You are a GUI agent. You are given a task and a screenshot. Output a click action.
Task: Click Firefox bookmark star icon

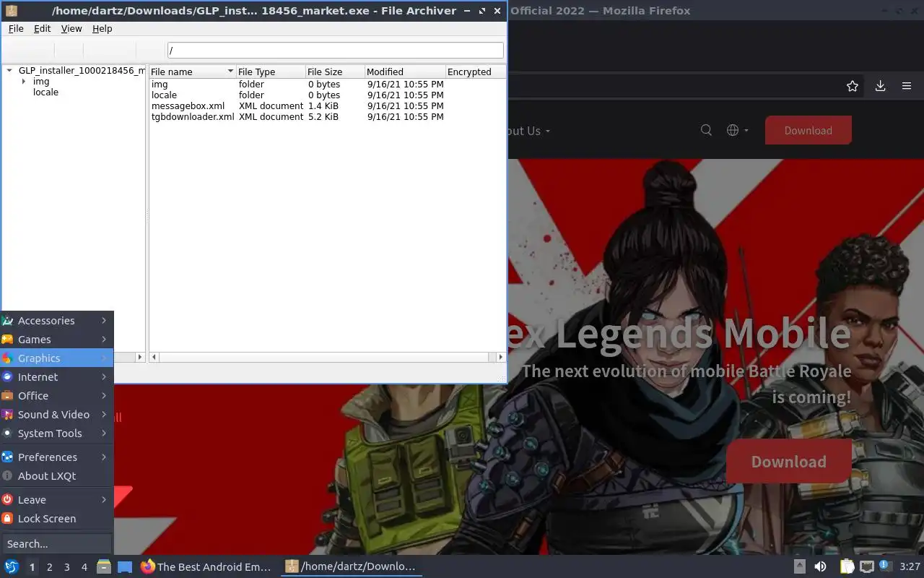853,86
